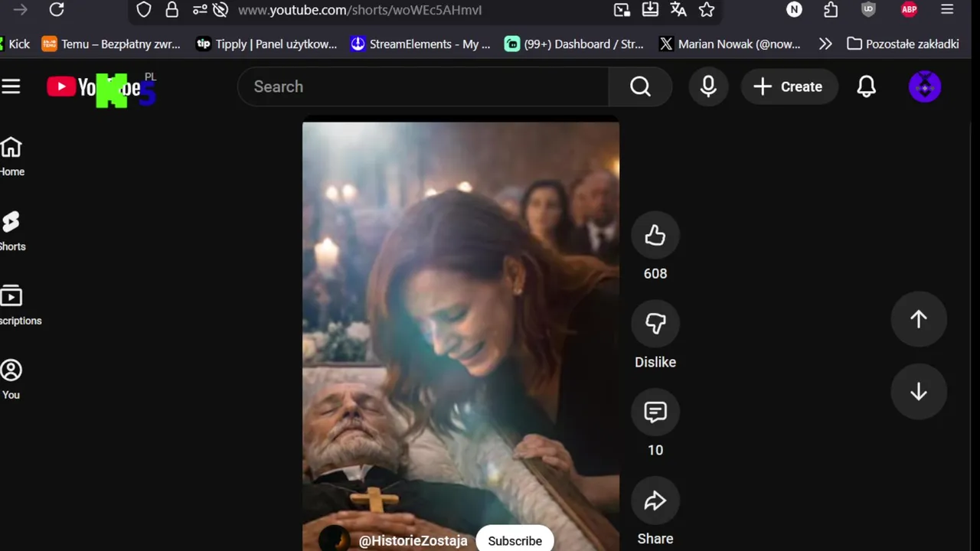Screen dimensions: 980x551
Task: Click the YouTube URL in the address bar
Action: pyautogui.click(x=360, y=10)
